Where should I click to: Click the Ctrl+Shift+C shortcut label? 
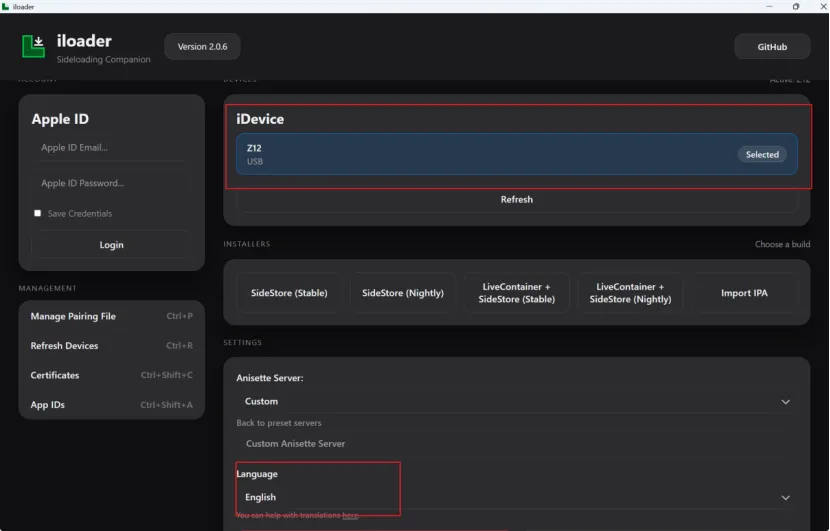tap(167, 375)
